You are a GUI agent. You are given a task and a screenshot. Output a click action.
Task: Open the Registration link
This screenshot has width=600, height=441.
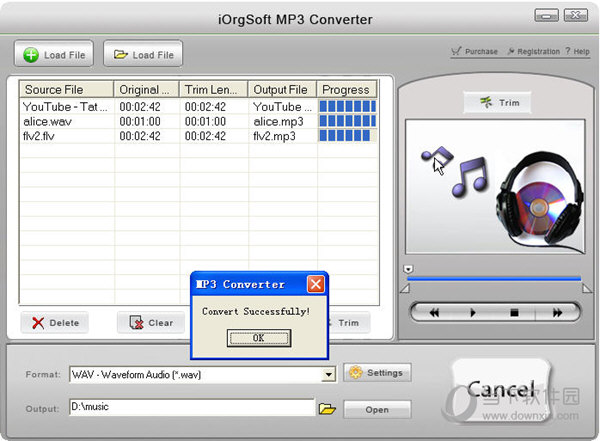(533, 51)
